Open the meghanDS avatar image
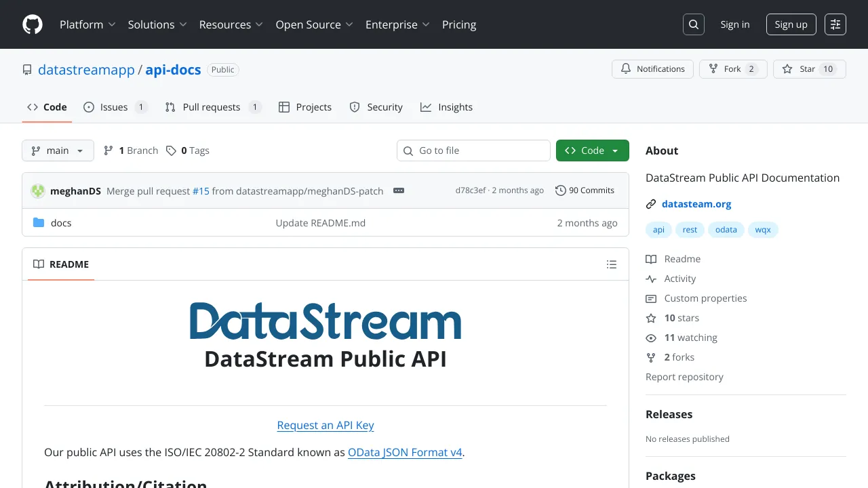The height and width of the screenshot is (488, 868). click(x=38, y=191)
